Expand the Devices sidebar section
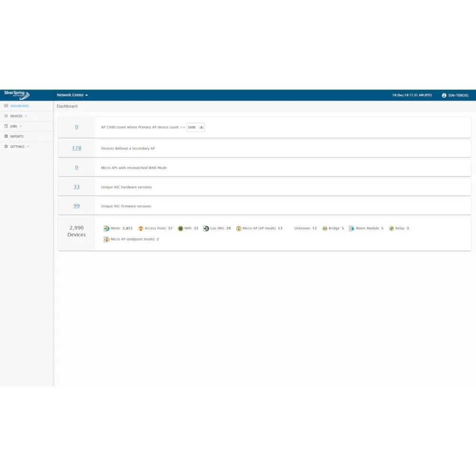Viewport: 476px width, 476px height. tap(17, 116)
